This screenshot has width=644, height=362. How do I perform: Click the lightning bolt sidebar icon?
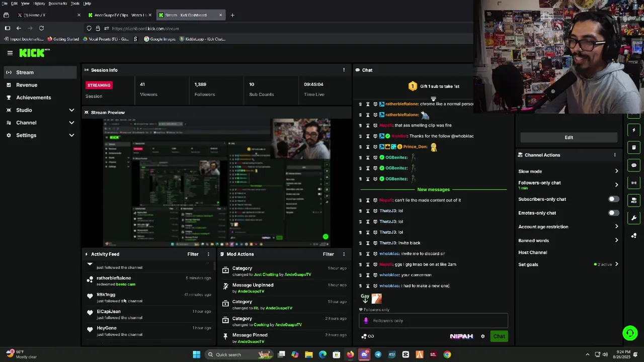(634, 130)
